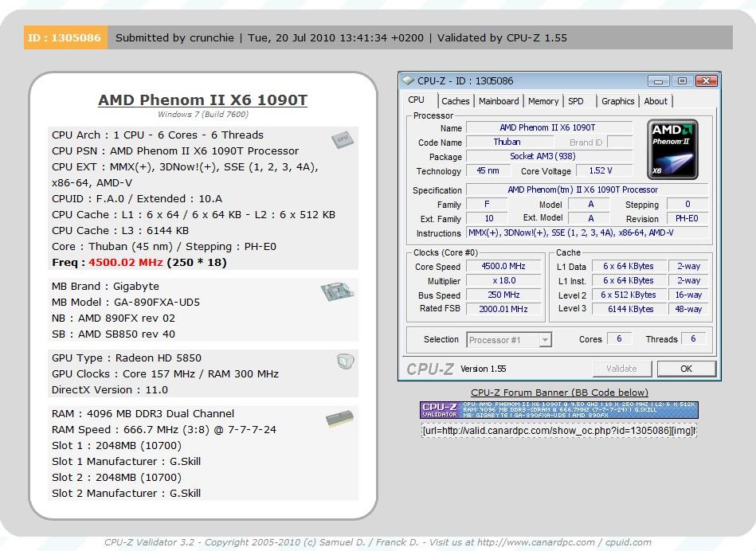Click the Multiplier value x 18.0
Viewport: 756px width, 551px height.
503,280
